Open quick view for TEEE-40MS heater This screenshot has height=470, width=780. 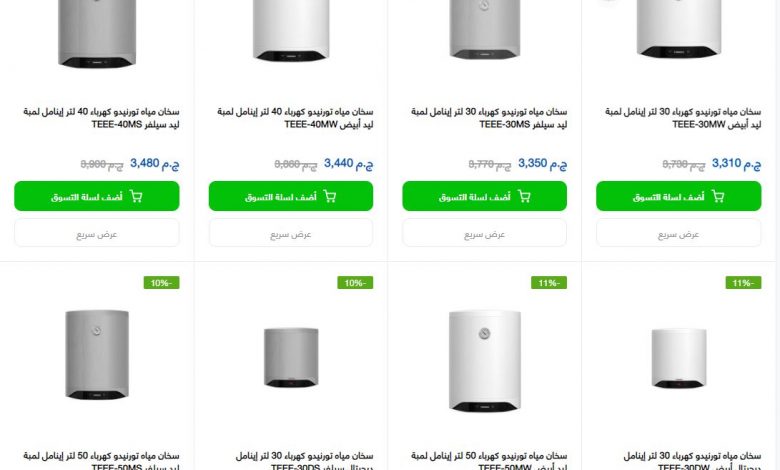click(96, 234)
